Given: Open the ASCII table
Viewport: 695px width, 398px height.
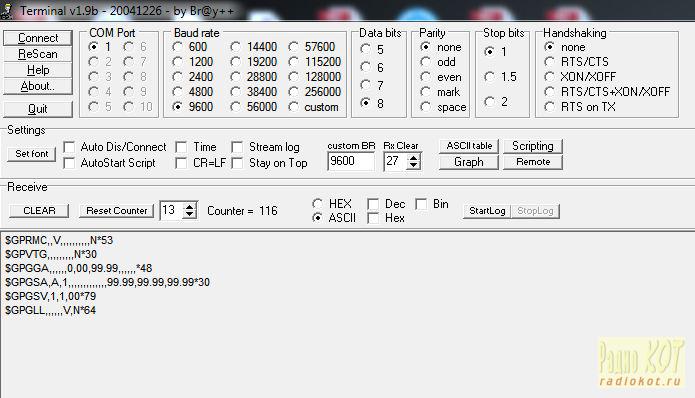Looking at the screenshot, I should click(x=469, y=146).
